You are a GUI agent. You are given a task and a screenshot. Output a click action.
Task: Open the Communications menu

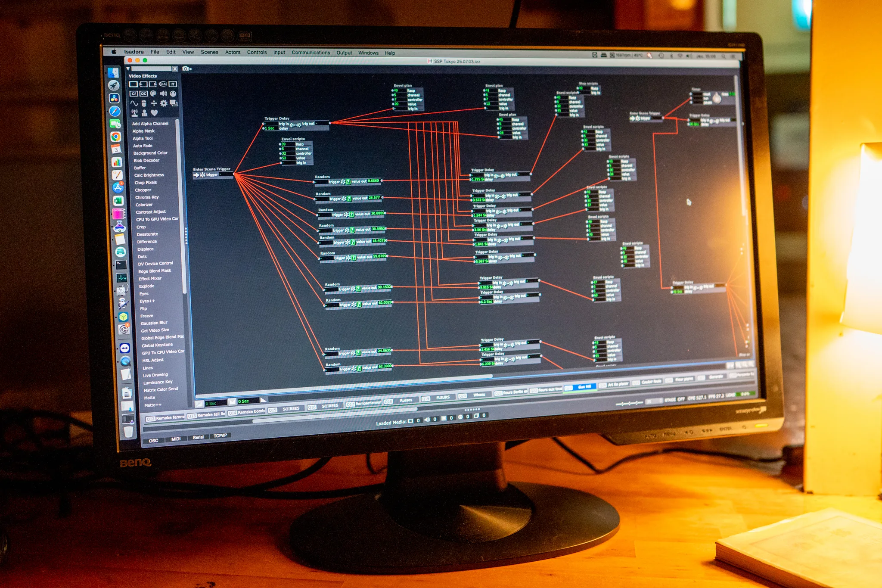tap(311, 53)
